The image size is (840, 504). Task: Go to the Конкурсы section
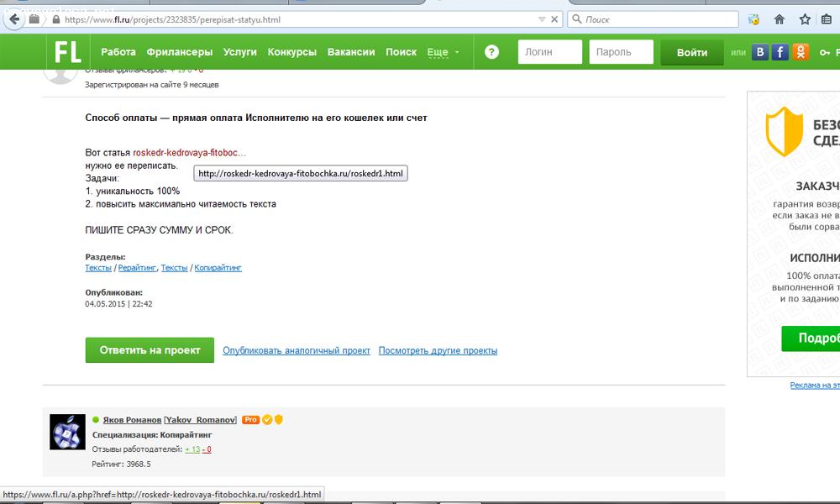point(291,52)
